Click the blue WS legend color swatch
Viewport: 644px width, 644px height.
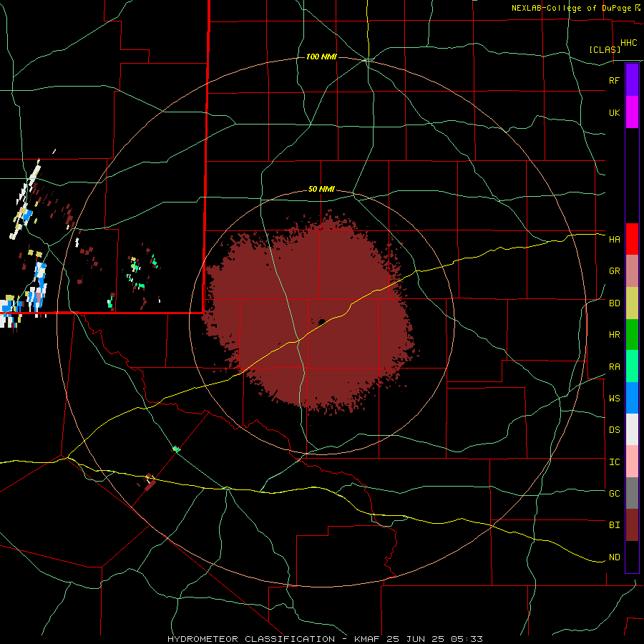(632, 398)
